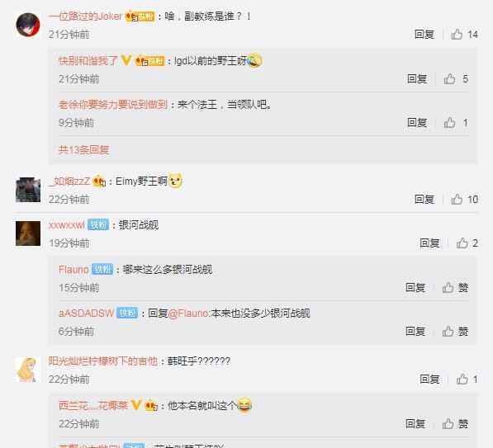Expand all 共13条回复 replies
This screenshot has height=448, width=493.
coord(83,150)
